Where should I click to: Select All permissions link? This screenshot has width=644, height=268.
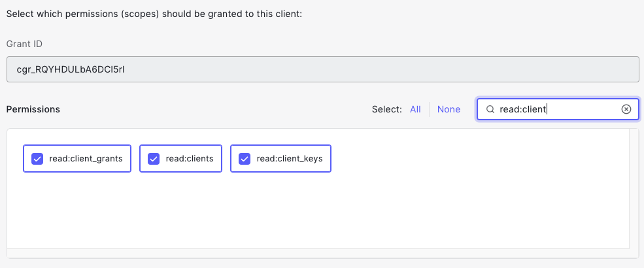pyautogui.click(x=415, y=109)
